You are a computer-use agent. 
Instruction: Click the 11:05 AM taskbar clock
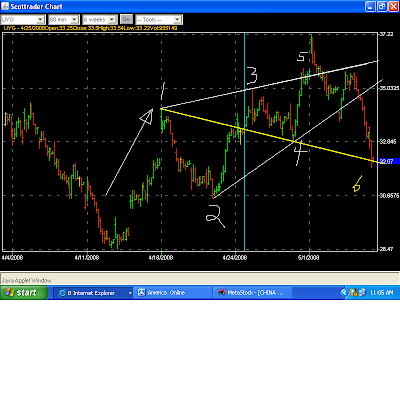[x=382, y=293]
